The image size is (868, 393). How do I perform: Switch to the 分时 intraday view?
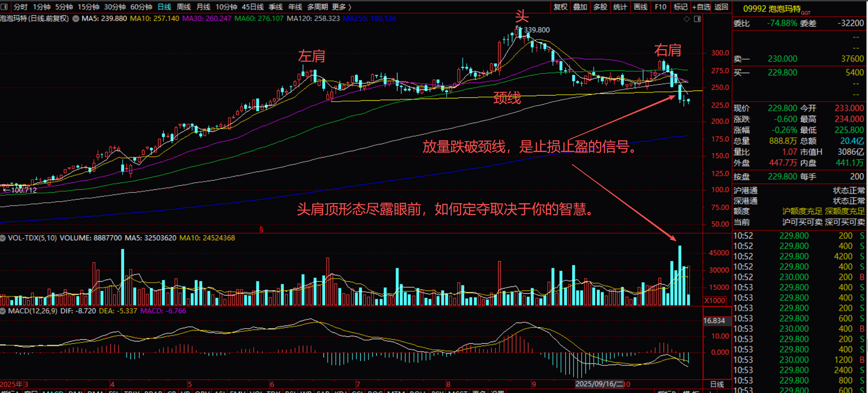point(20,7)
